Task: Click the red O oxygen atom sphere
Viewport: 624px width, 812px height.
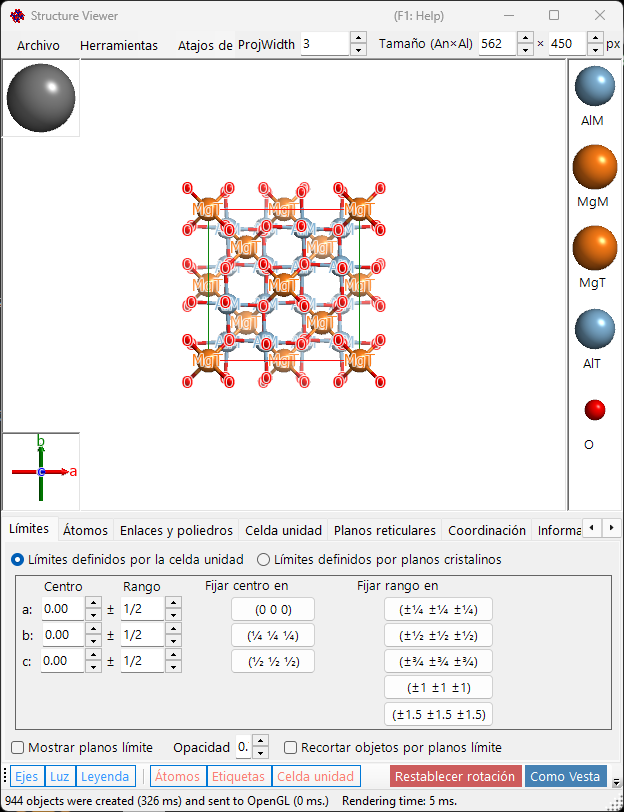Action: tap(594, 410)
